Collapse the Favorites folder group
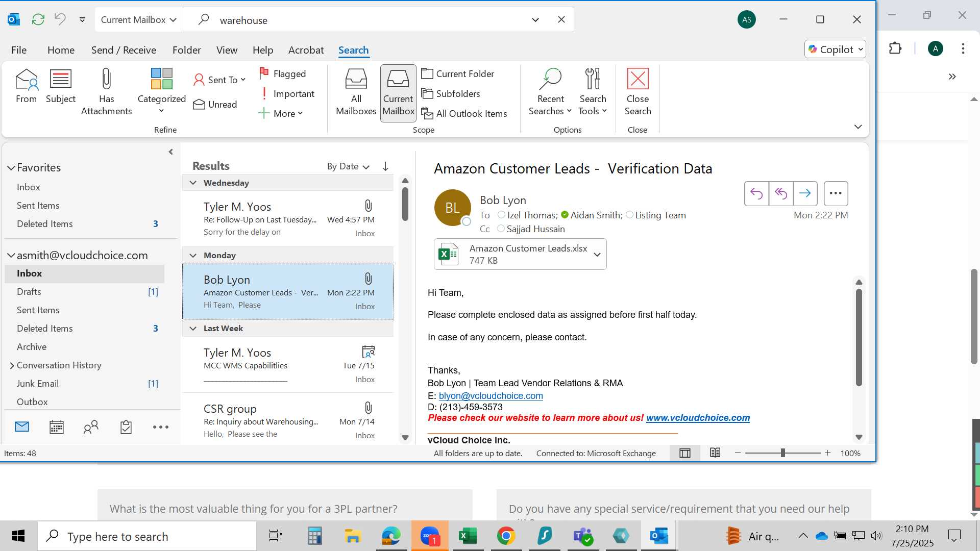980x551 pixels. click(x=11, y=168)
